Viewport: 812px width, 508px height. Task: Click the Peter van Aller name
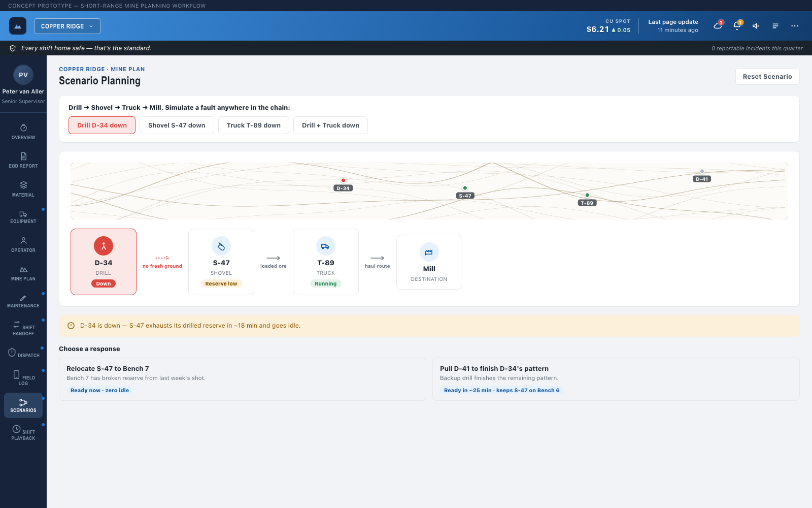(x=23, y=91)
